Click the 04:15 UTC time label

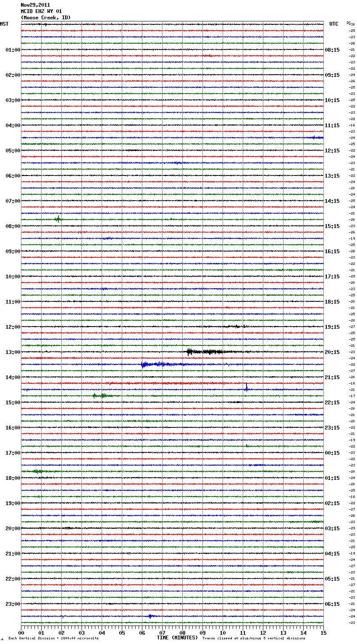(332, 554)
